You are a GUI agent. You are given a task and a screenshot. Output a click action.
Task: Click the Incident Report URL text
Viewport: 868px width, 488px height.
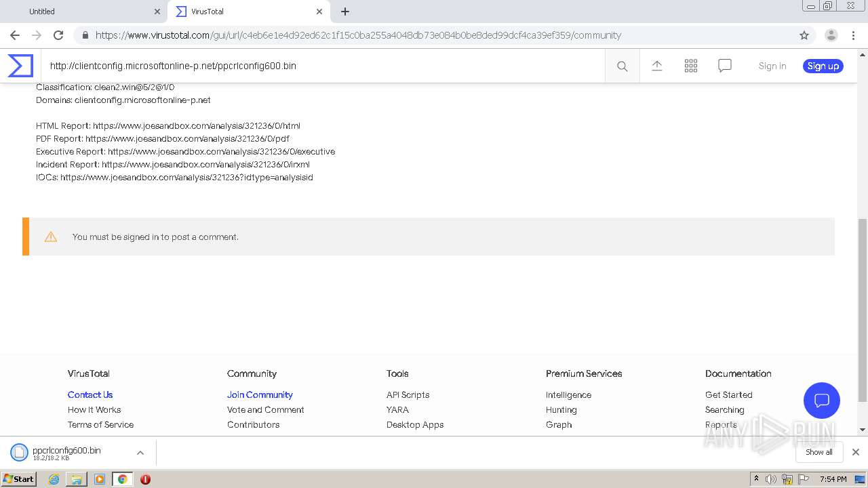click(x=205, y=164)
